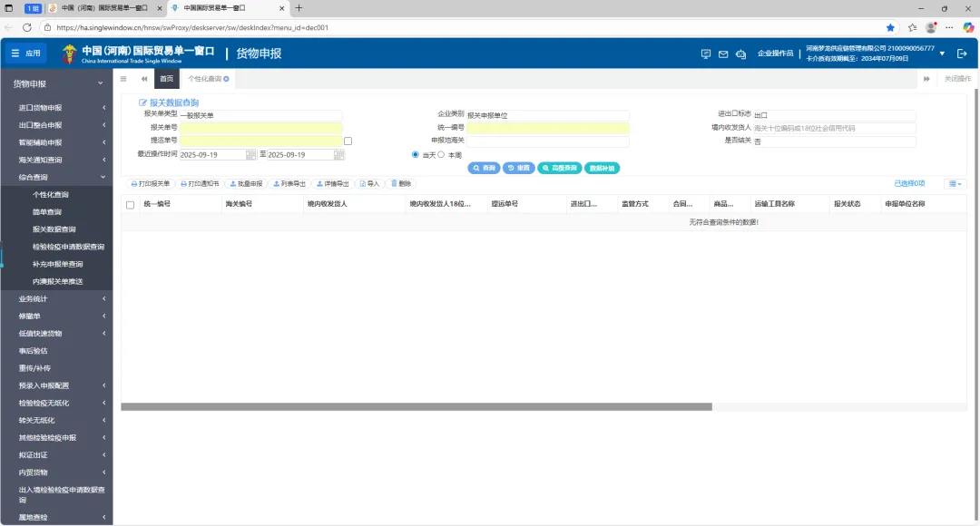The image size is (980, 526).
Task: Select the 当天 radio button
Action: 416,154
